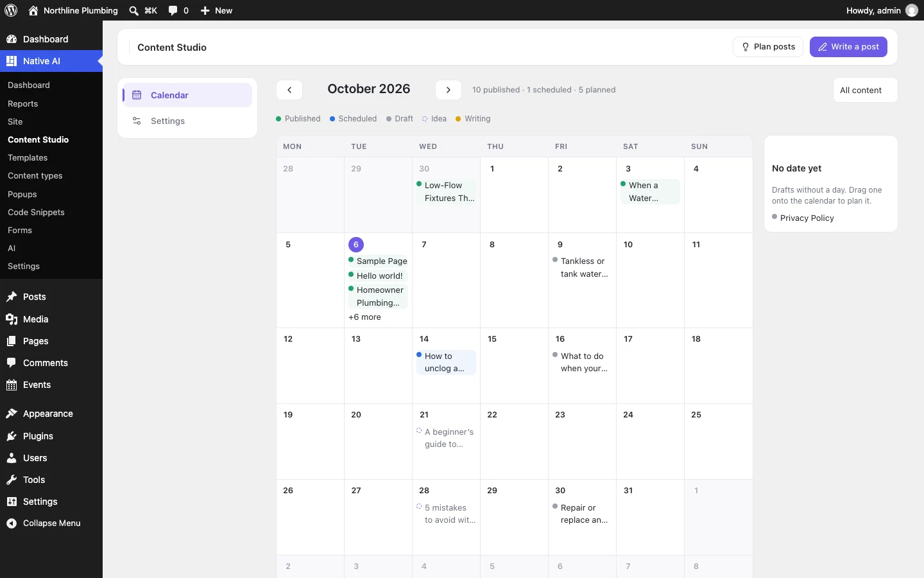Open Content types in the sidebar

pyautogui.click(x=35, y=175)
